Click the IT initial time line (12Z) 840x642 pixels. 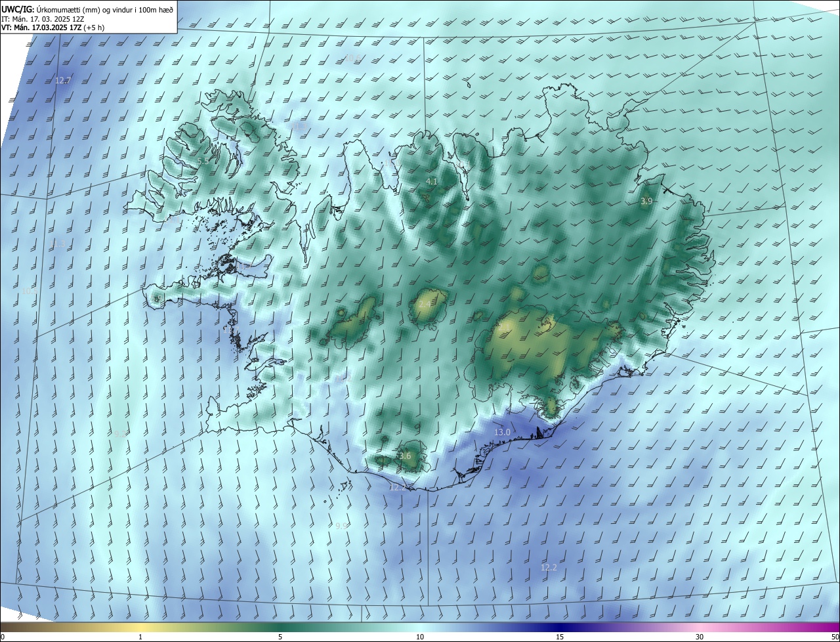[41, 18]
